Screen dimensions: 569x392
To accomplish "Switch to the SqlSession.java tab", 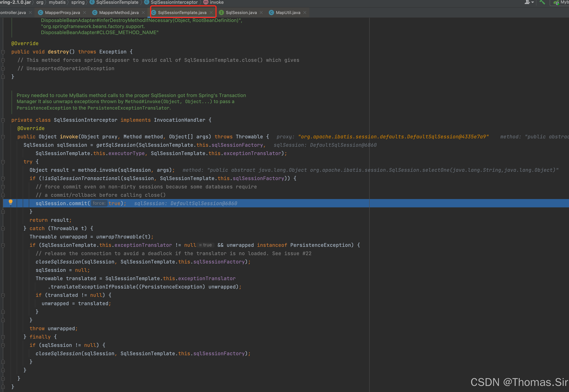I will [x=241, y=13].
